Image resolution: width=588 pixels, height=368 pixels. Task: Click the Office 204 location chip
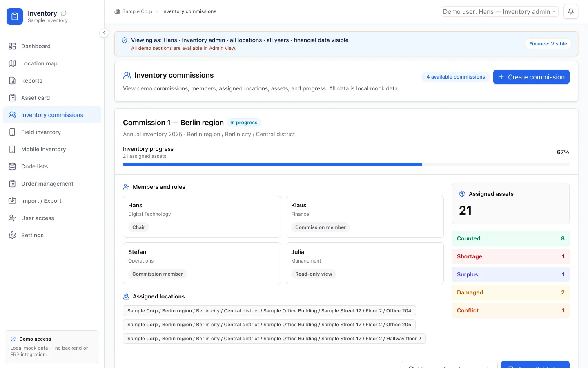click(269, 311)
